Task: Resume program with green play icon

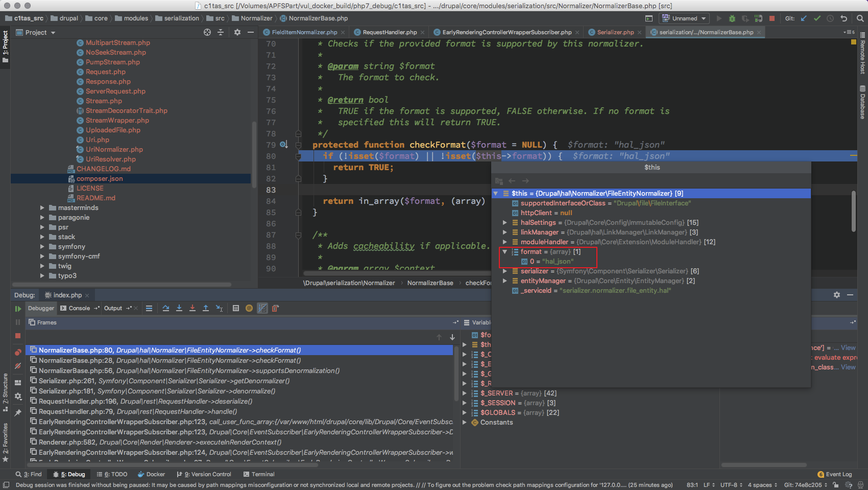Action: pos(18,309)
